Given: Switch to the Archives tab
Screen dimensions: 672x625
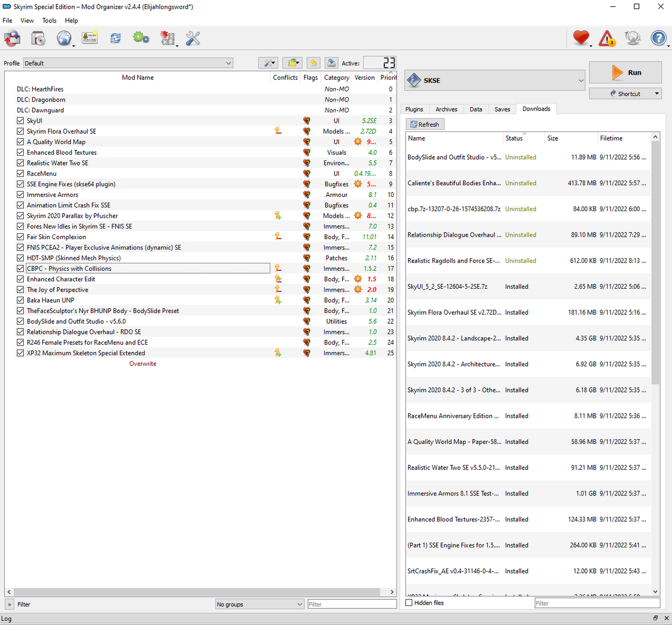Looking at the screenshot, I should pos(446,109).
